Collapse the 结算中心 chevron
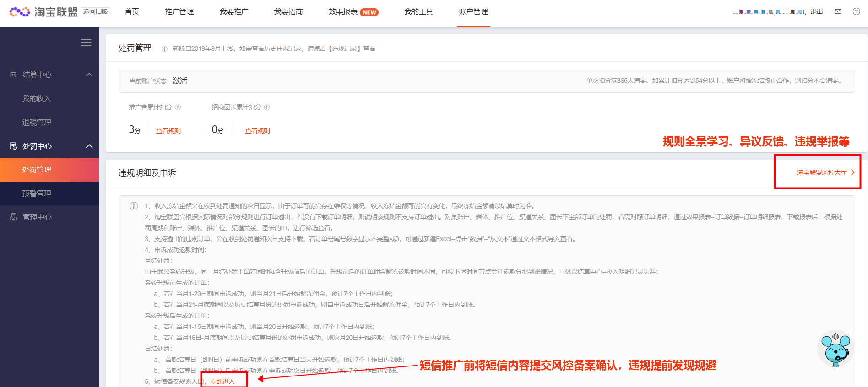This screenshot has height=387, width=868. pos(89,75)
